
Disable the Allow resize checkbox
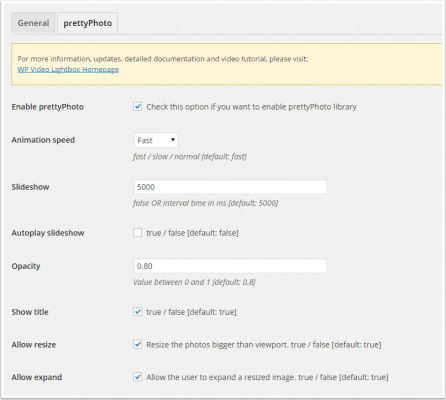click(x=137, y=344)
